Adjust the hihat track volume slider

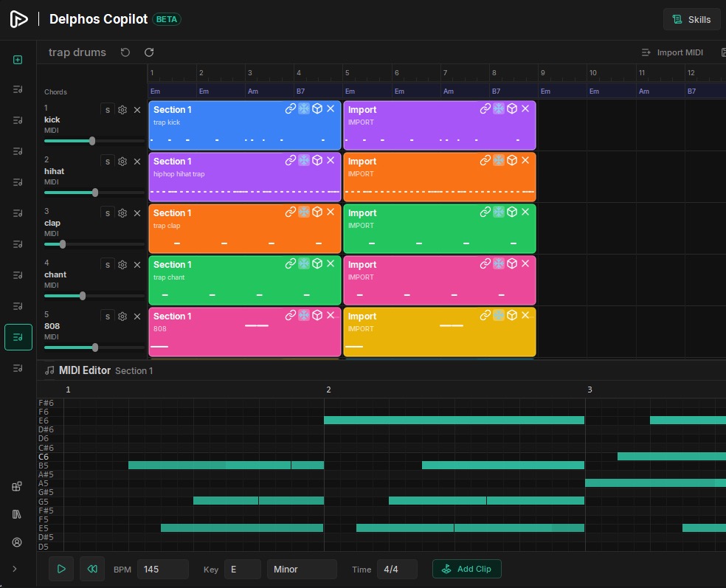94,193
